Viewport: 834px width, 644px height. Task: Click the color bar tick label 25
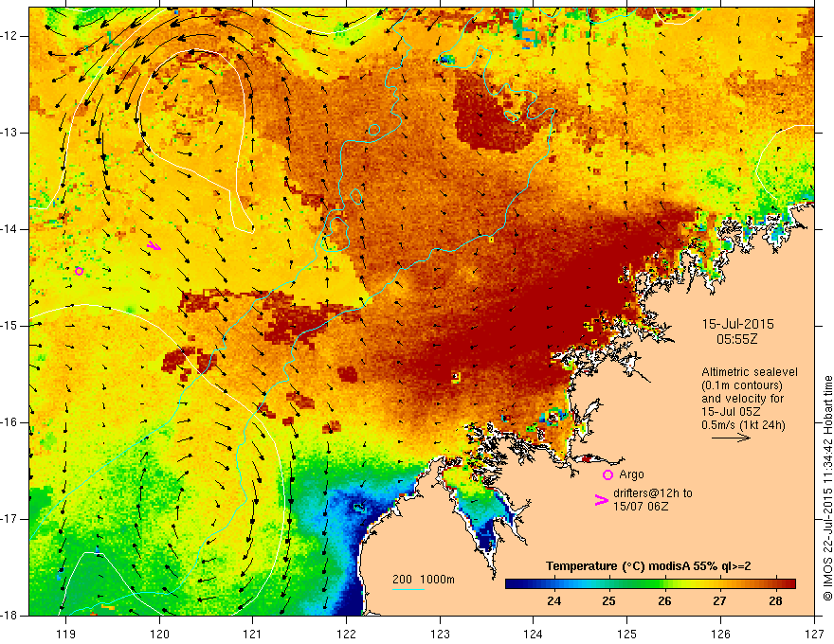(x=609, y=601)
